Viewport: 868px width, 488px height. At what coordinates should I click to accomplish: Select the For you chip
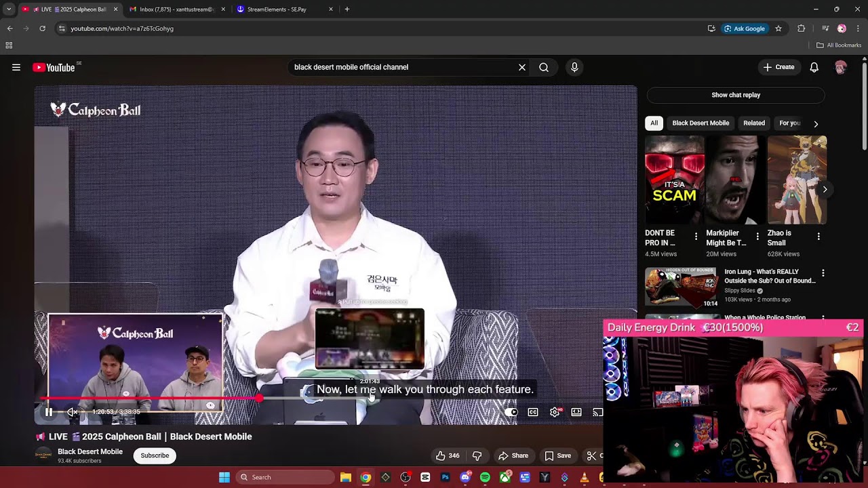click(x=789, y=123)
